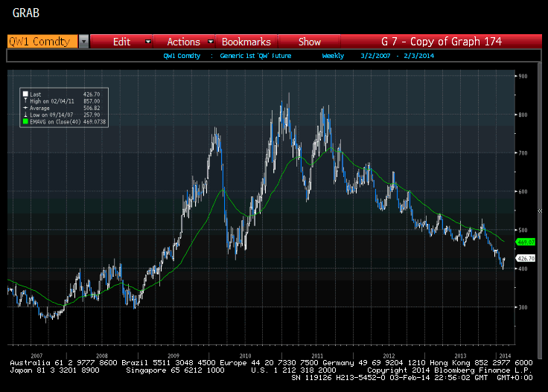Click the Show button
548x392 pixels.
pos(310,42)
